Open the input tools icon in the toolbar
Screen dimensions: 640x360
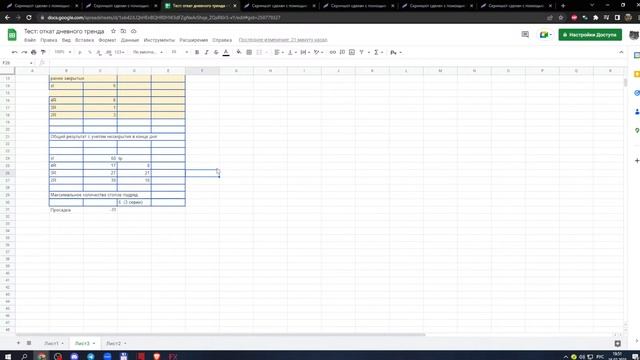pos(396,52)
